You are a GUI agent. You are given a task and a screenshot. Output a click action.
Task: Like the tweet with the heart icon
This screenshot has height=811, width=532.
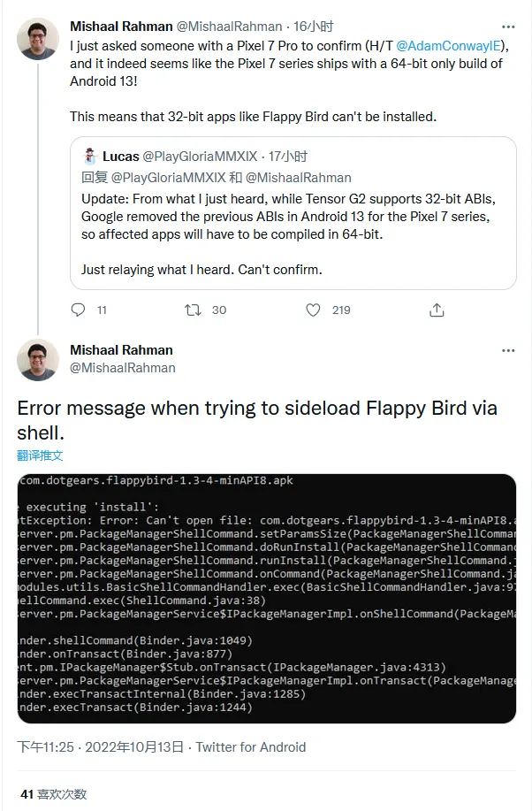pyautogui.click(x=314, y=310)
